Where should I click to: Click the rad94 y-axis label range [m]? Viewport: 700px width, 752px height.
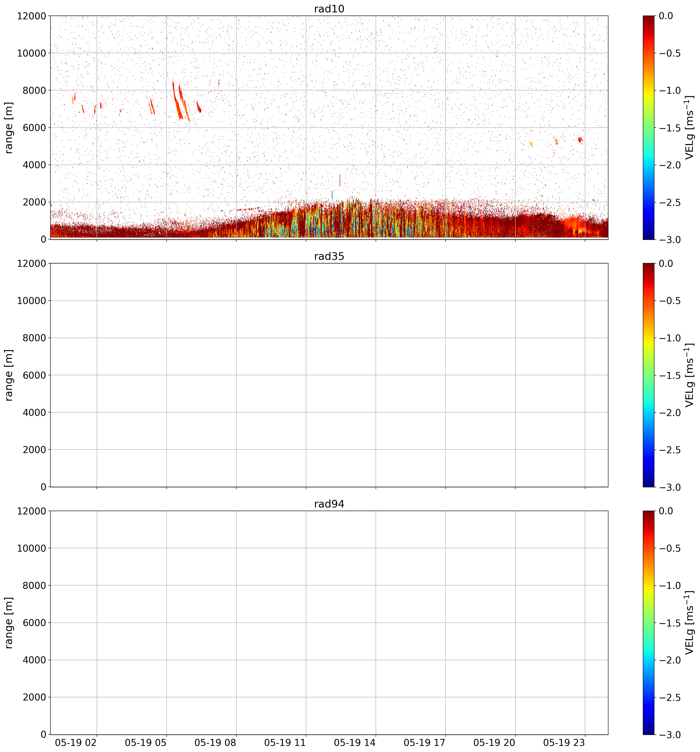(x=9, y=623)
